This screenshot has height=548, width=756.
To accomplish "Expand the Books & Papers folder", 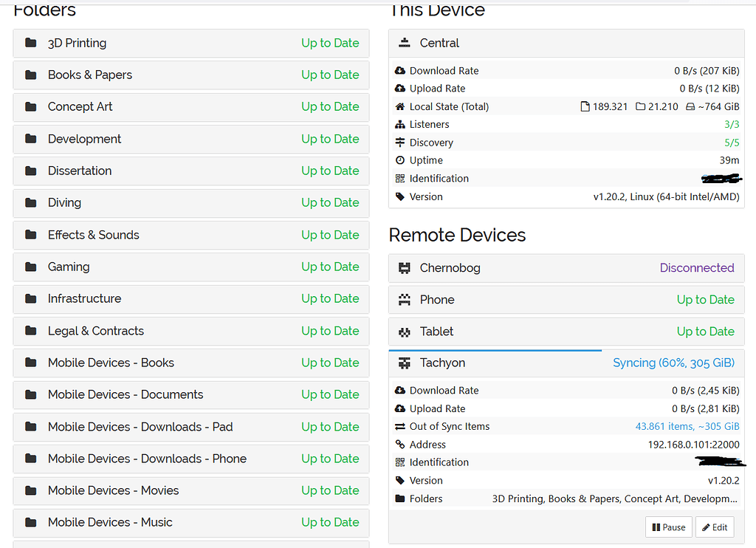I will coord(190,75).
